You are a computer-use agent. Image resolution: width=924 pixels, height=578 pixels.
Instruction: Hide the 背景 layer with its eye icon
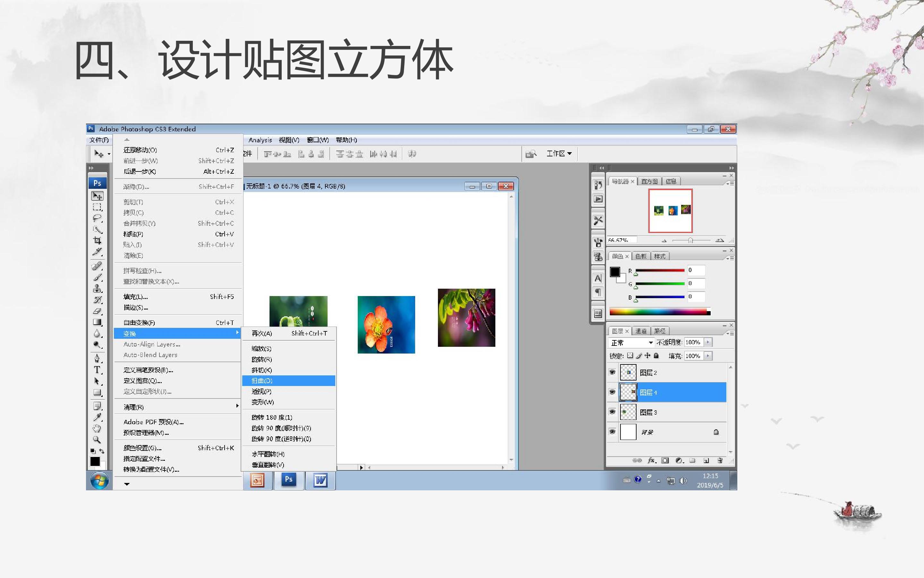click(612, 432)
